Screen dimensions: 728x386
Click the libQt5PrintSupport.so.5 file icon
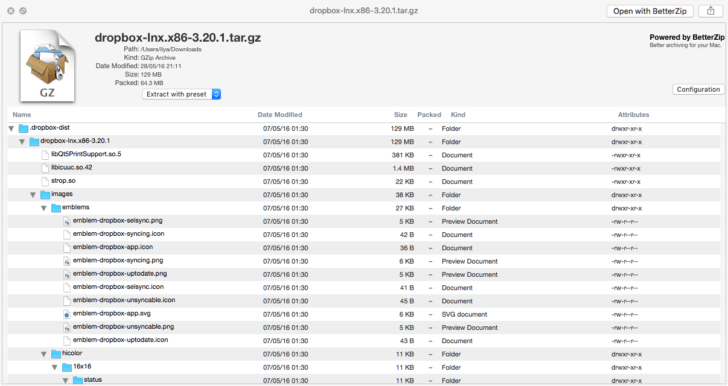click(x=45, y=155)
